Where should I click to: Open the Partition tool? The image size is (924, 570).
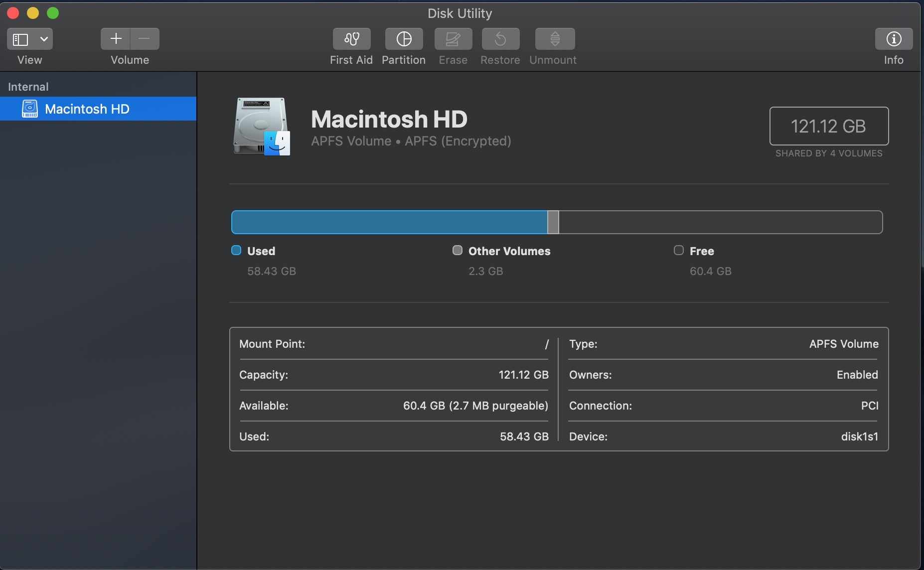tap(404, 39)
